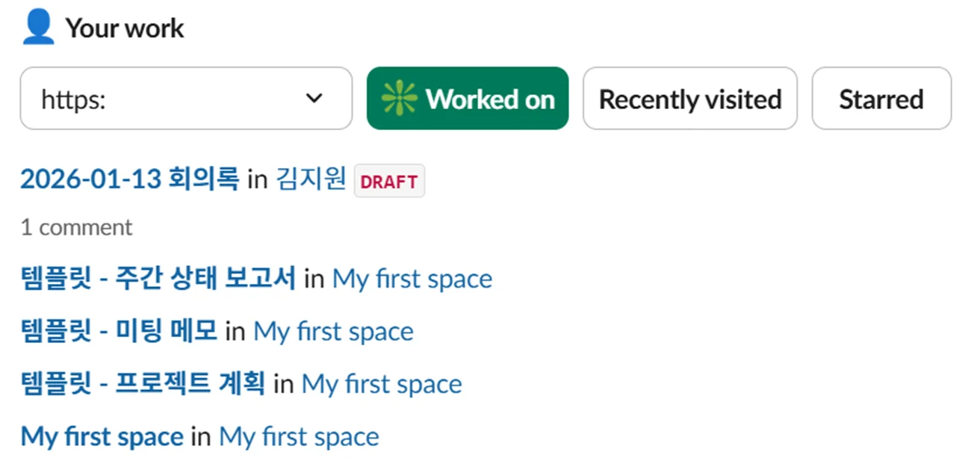The height and width of the screenshot is (476, 980).
Task: Open the 2026-01-13 회의록 draft page
Action: click(129, 180)
